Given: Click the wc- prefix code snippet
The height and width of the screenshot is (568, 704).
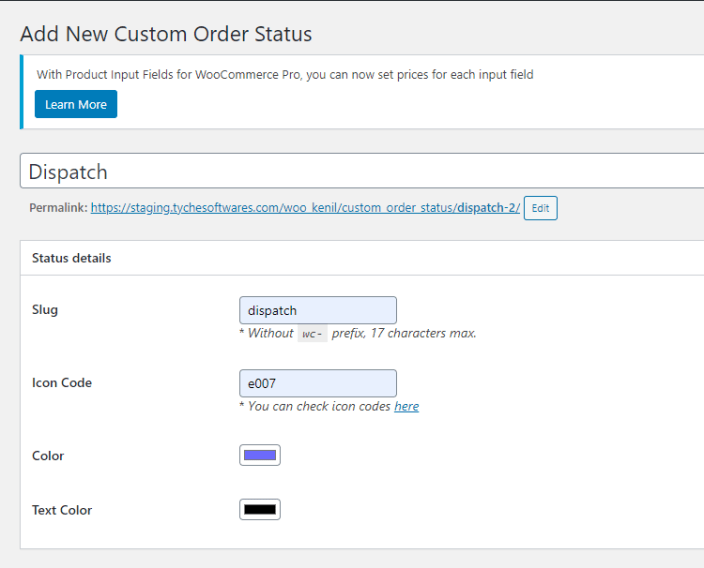Looking at the screenshot, I should [x=312, y=334].
